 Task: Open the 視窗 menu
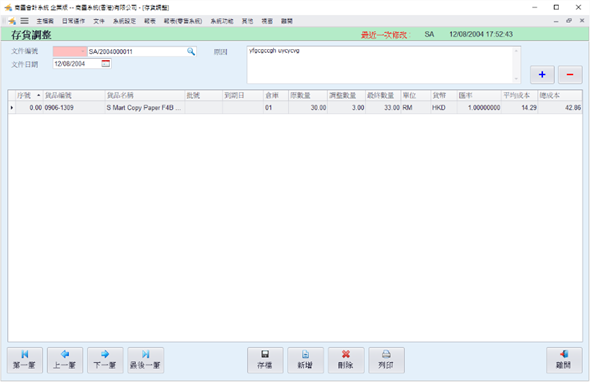coord(267,21)
